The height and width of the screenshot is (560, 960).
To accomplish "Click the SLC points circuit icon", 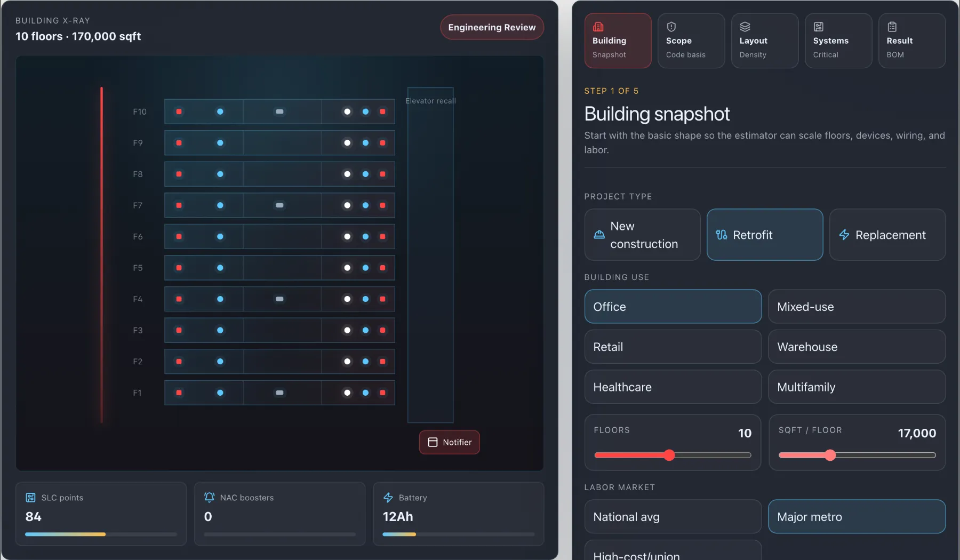I will pos(31,498).
